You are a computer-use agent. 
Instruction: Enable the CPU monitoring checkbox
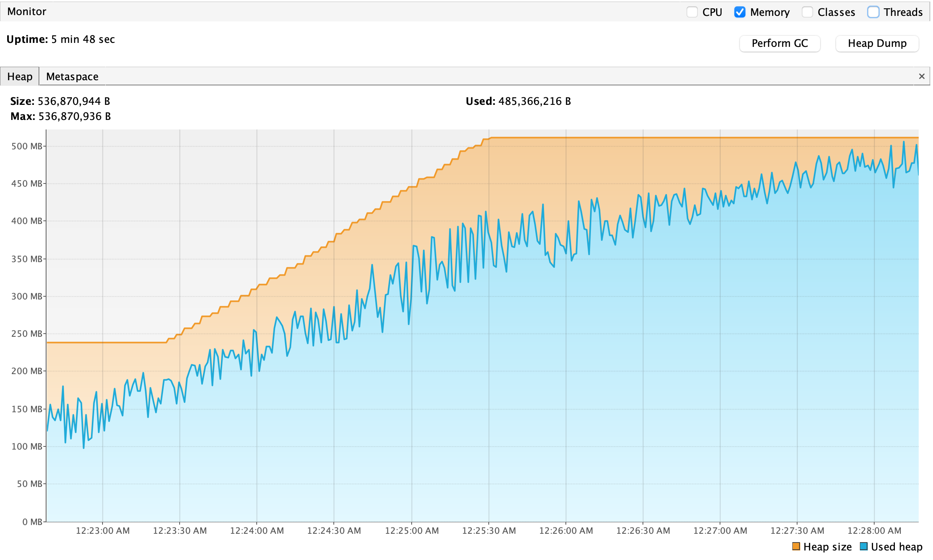coord(692,12)
